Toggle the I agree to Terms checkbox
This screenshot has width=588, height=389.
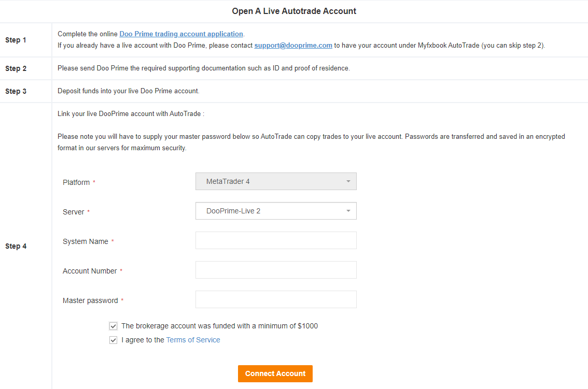[x=114, y=340]
